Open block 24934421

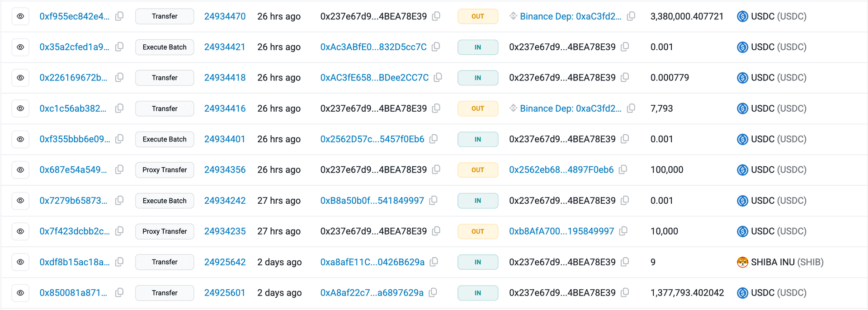click(x=225, y=47)
